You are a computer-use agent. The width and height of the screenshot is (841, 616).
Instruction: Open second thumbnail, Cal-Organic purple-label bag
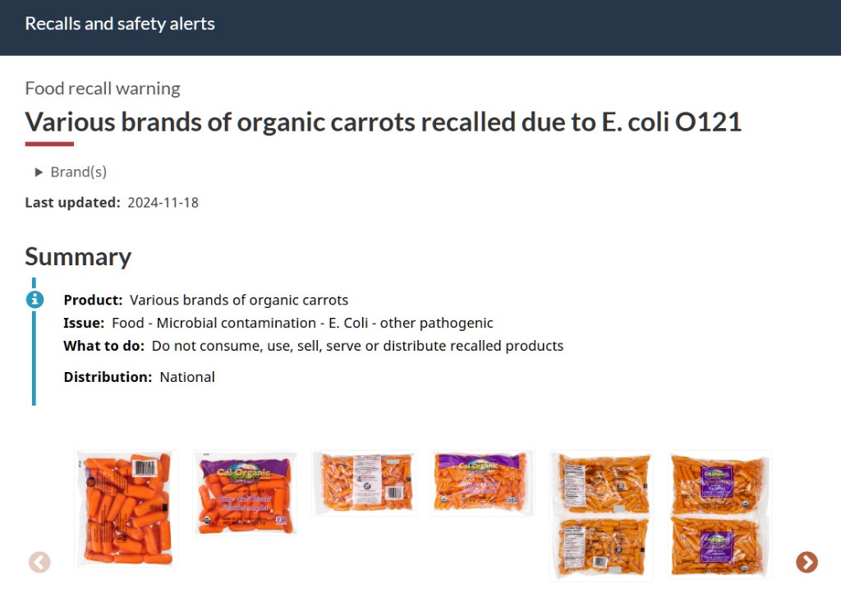click(x=246, y=492)
